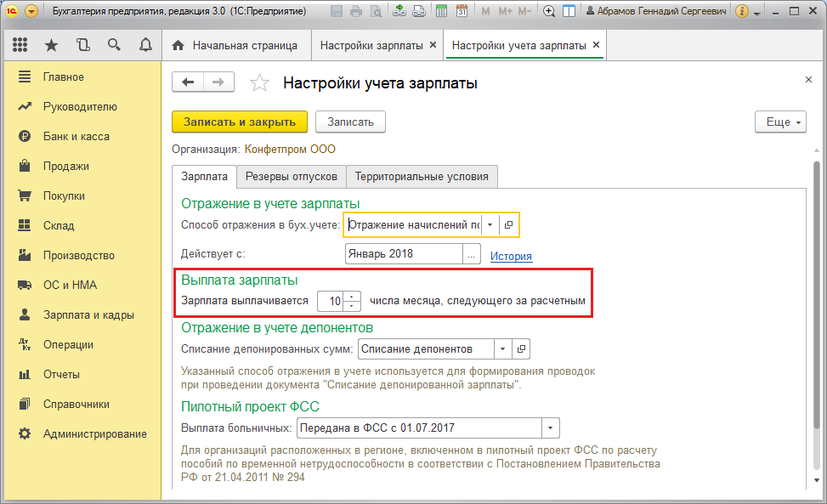Open Продажи section in sidebar
Image resolution: width=827 pixels, height=504 pixels.
(82, 166)
